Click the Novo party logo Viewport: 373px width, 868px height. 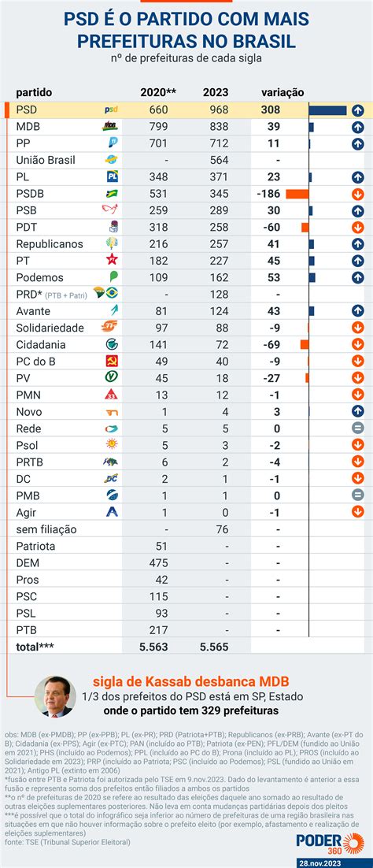click(x=112, y=412)
